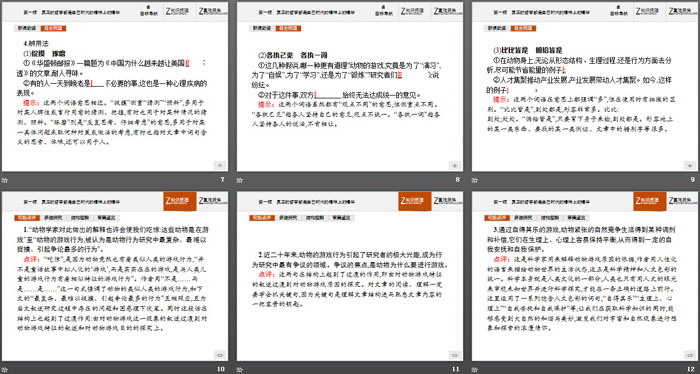Click the heading '(3)比比皆是 俯拾皆是'

pyautogui.click(x=527, y=50)
